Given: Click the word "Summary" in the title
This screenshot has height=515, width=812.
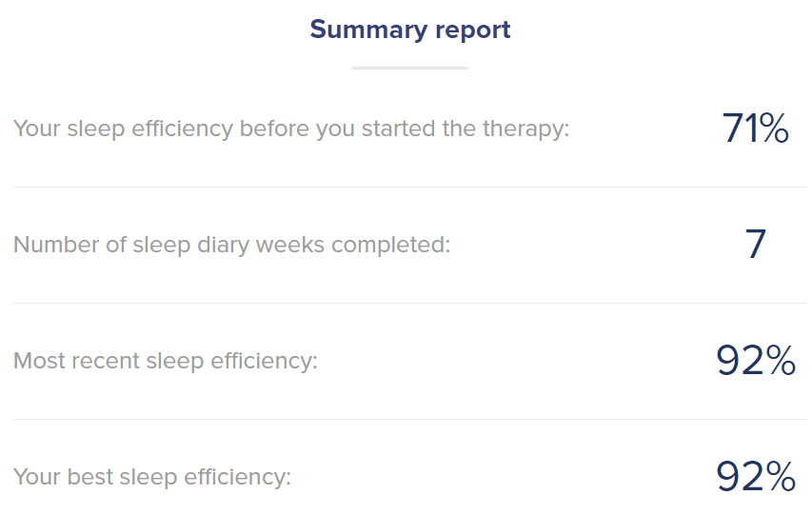Looking at the screenshot, I should 366,30.
